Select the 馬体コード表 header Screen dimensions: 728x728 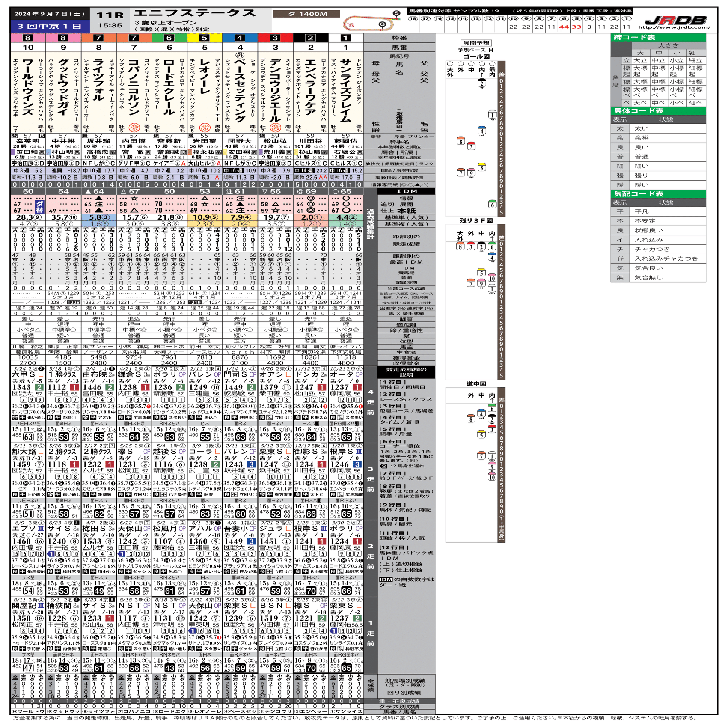click(658, 111)
